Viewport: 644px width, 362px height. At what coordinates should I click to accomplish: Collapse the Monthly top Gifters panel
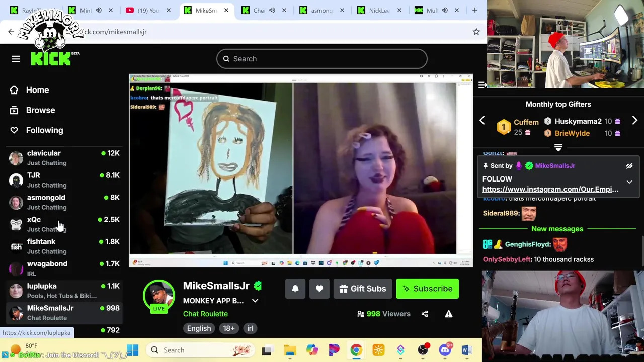(558, 148)
